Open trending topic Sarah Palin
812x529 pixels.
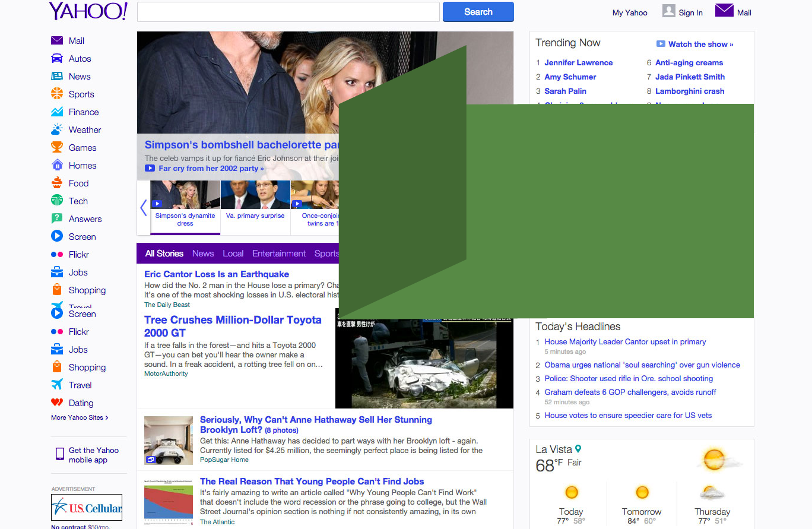point(566,91)
